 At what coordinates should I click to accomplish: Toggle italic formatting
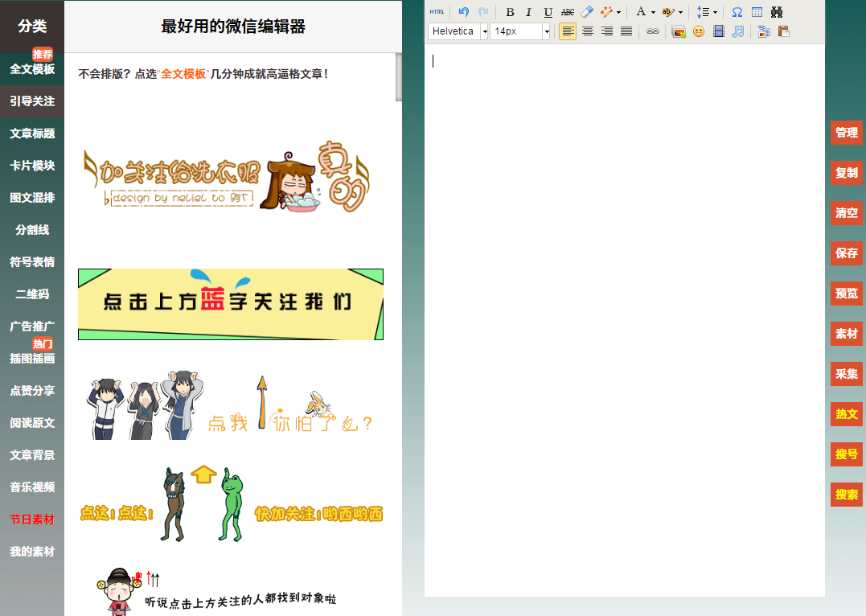point(528,11)
